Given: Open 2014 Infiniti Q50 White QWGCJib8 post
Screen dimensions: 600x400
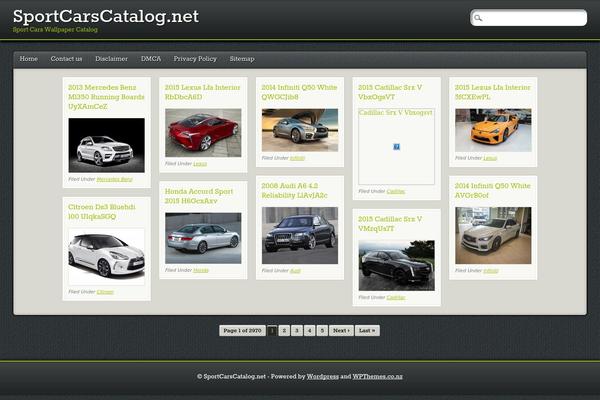Looking at the screenshot, I should click(299, 92).
